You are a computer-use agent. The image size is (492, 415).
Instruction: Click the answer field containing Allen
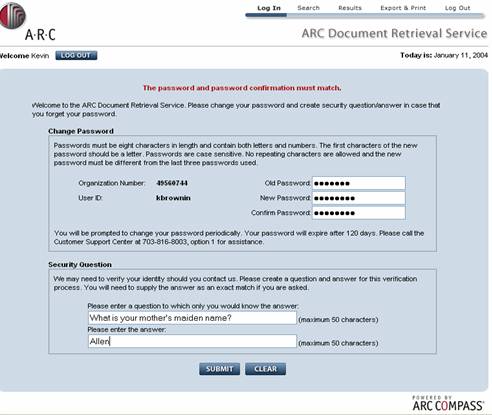coord(192,341)
